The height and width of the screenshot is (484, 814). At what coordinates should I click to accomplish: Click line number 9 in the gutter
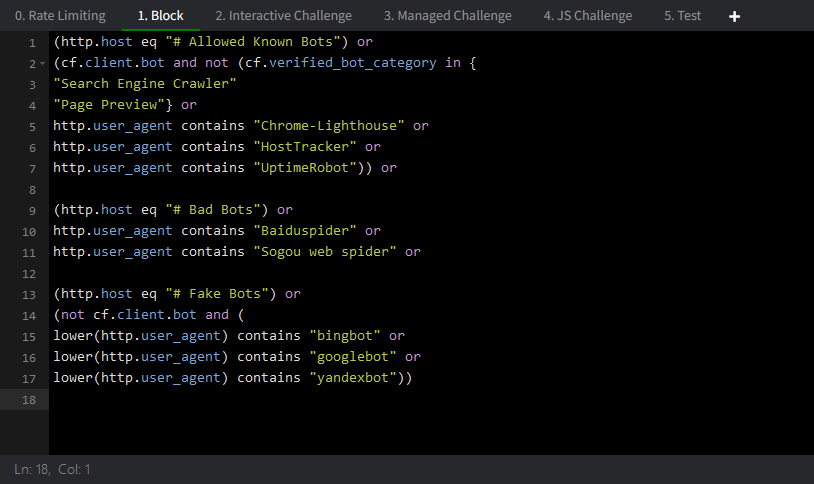(x=32, y=210)
